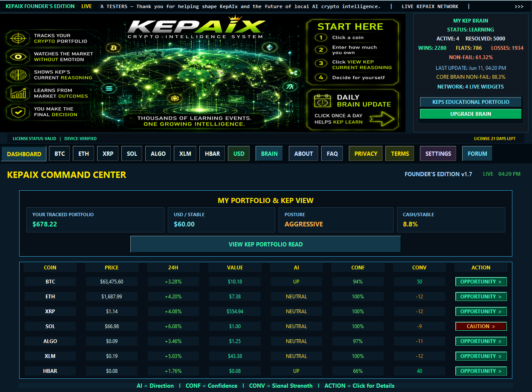
Task: Click the Bitcoin coin icon on map
Action: coord(113,48)
